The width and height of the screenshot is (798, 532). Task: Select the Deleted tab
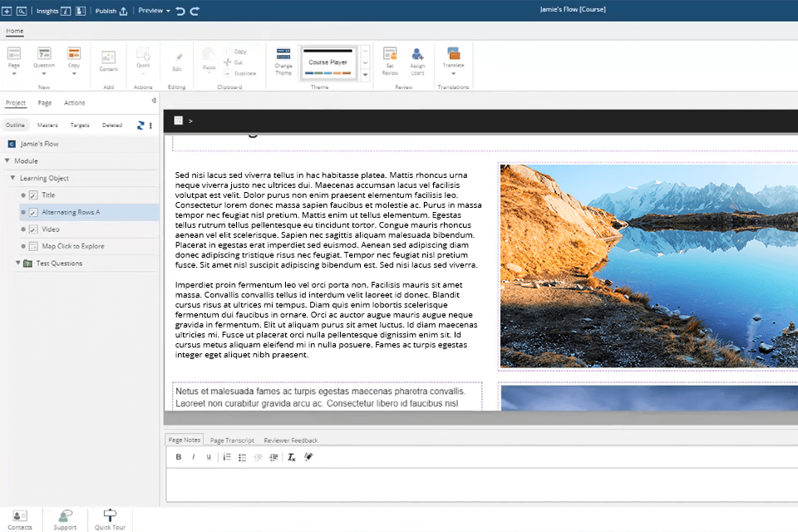(112, 126)
